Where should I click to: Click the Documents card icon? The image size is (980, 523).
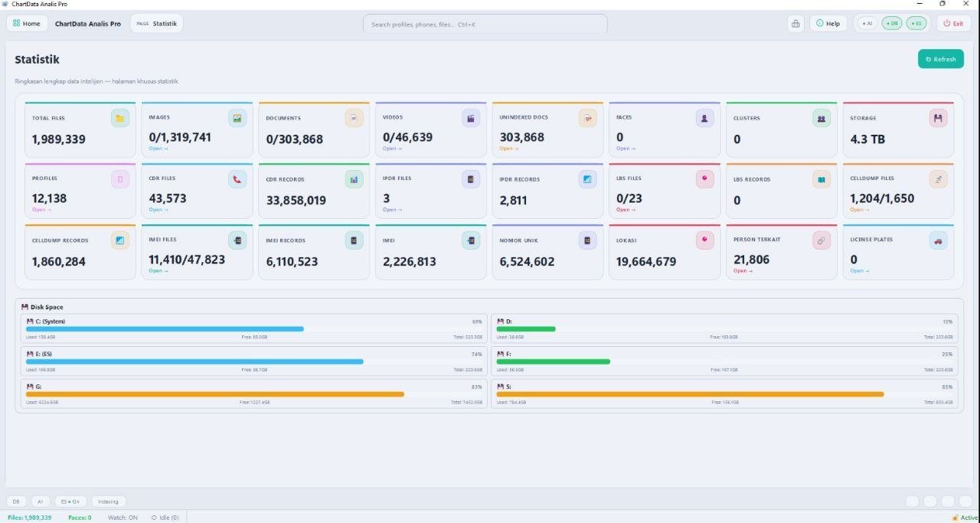pos(354,118)
